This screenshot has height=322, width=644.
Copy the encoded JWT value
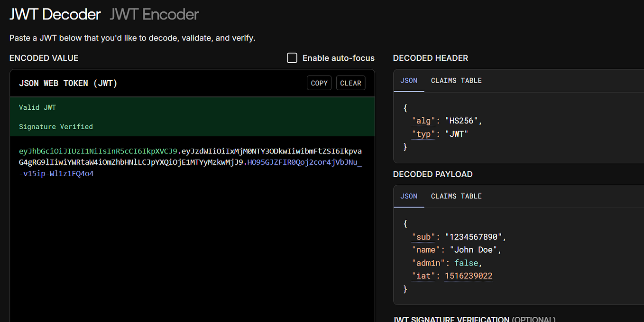click(x=319, y=83)
